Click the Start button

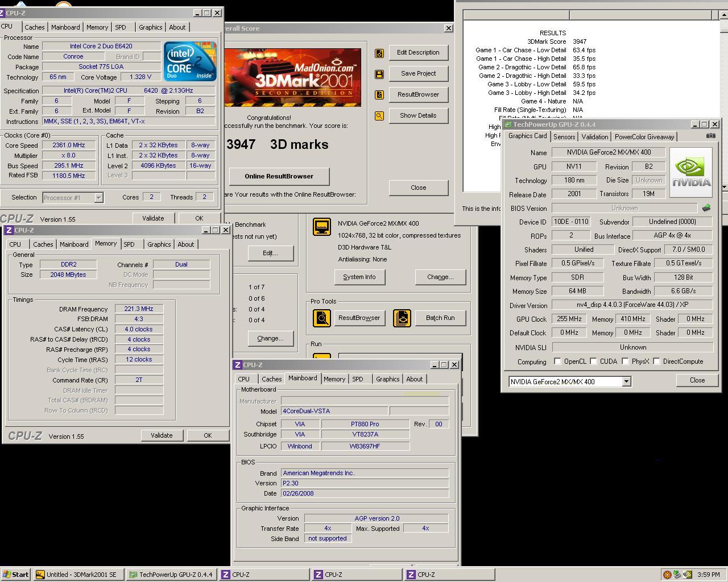pyautogui.click(x=15, y=575)
